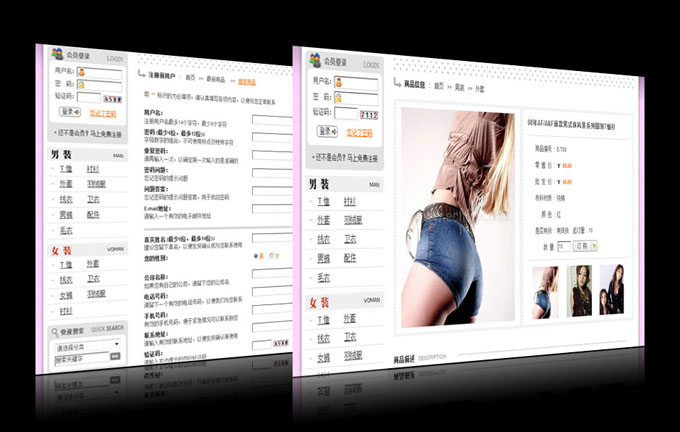
Task: Click the captcha image on the product page login
Action: [x=368, y=113]
